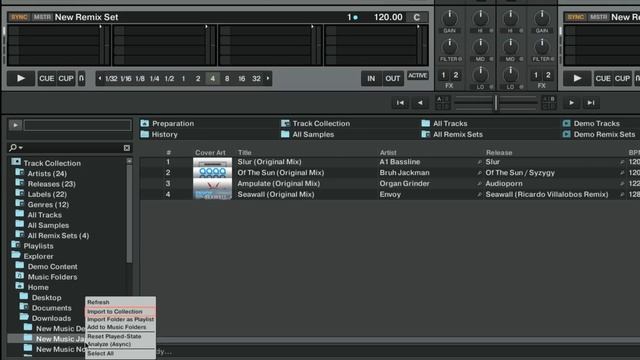Image resolution: width=640 pixels, height=360 pixels.
Task: Adjust the left channel FILTER knob
Action: (449, 47)
